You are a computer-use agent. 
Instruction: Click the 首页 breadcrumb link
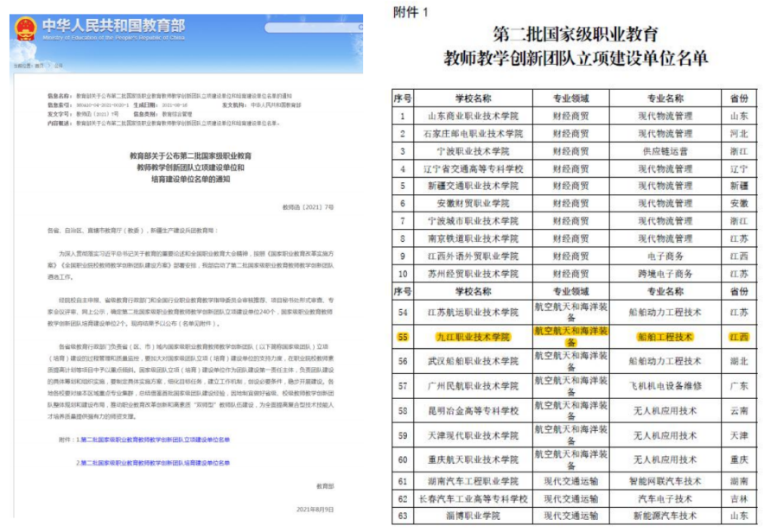click(x=40, y=64)
